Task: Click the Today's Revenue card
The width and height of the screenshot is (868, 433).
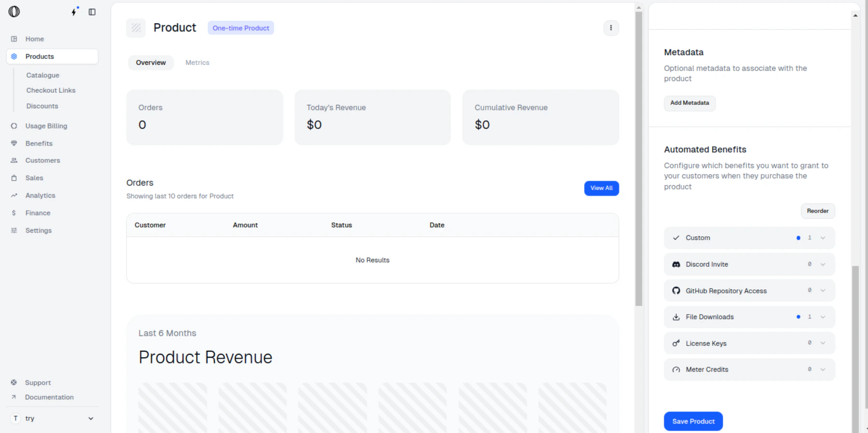Action: pos(373,117)
